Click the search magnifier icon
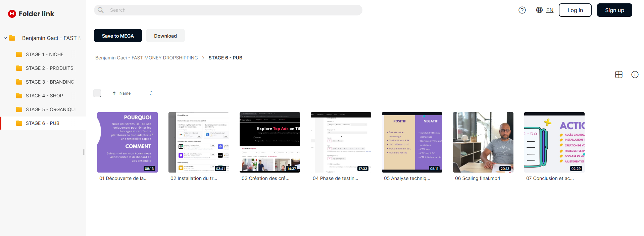This screenshot has width=644, height=236. pyautogui.click(x=101, y=10)
